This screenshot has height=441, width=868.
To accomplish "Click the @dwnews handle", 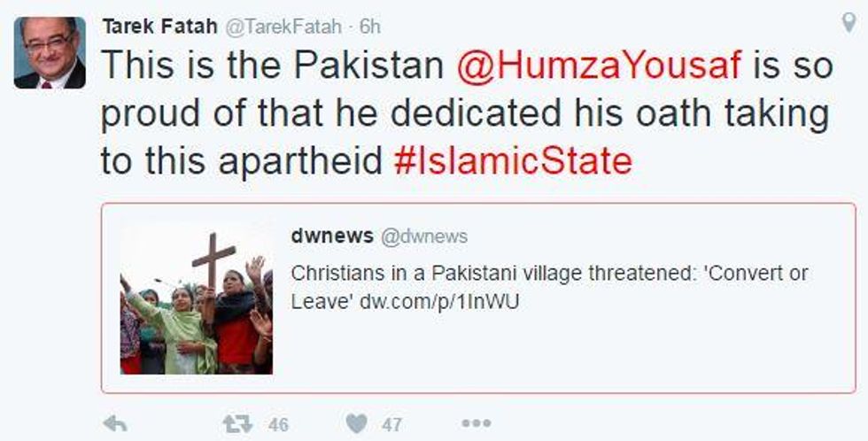I will coord(424,236).
